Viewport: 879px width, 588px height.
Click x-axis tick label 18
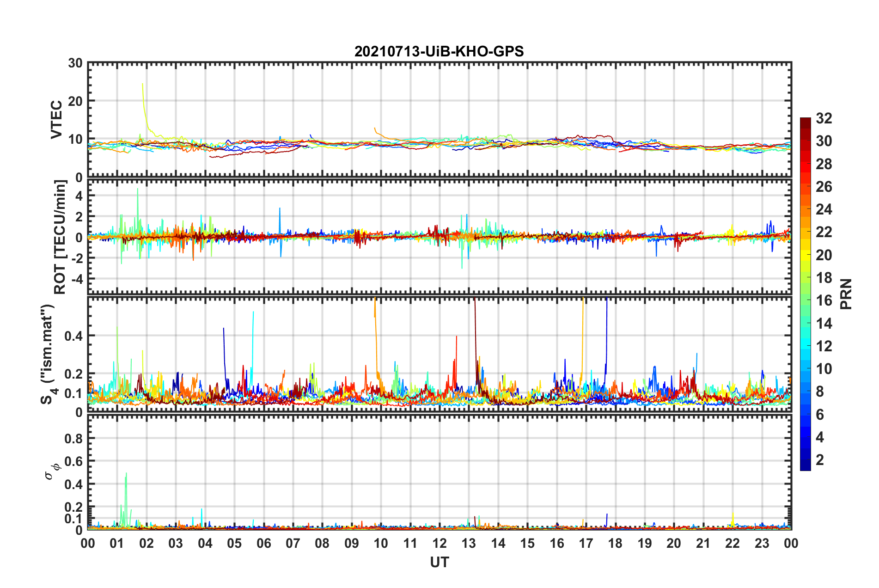(x=616, y=543)
